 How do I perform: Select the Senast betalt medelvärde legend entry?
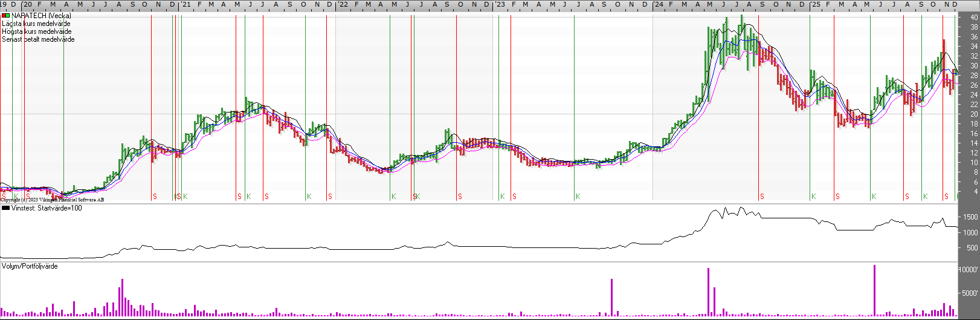[x=38, y=39]
